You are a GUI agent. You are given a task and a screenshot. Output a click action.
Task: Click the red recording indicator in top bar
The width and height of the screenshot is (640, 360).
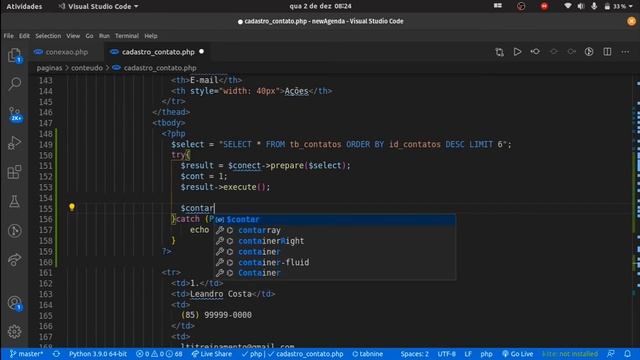544,6
